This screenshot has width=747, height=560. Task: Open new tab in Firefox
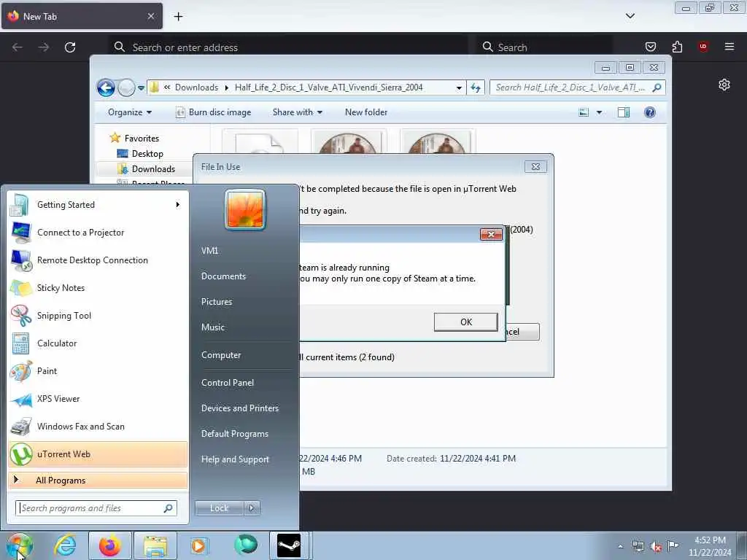[178, 17]
